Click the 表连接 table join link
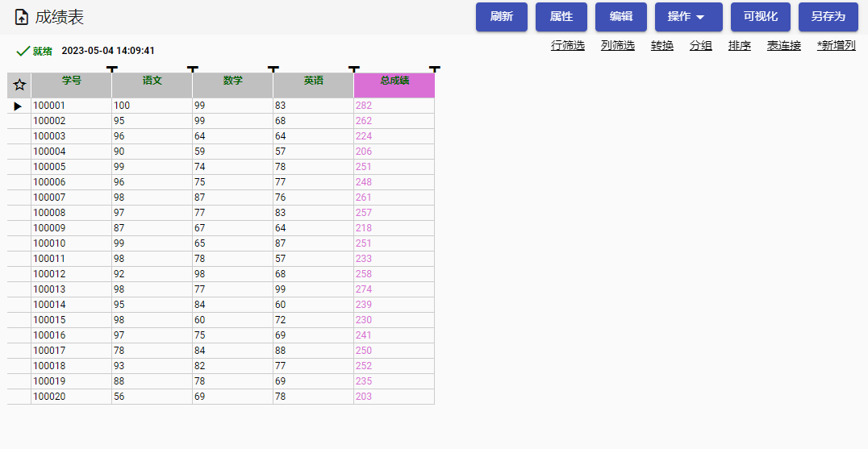868x449 pixels. [x=783, y=46]
